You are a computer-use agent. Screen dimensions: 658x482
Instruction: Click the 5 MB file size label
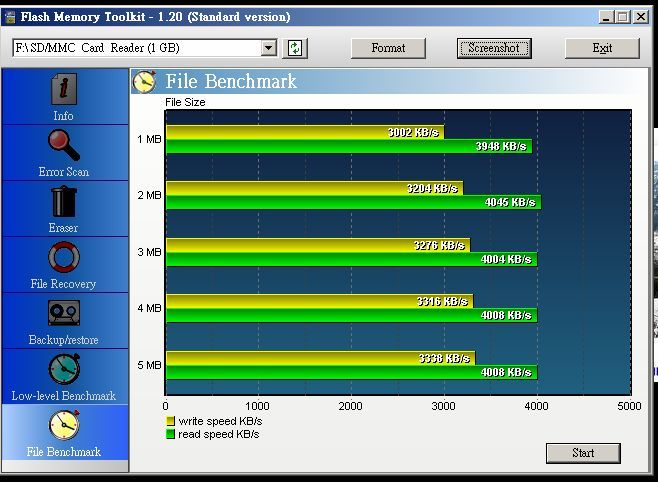[x=149, y=365]
